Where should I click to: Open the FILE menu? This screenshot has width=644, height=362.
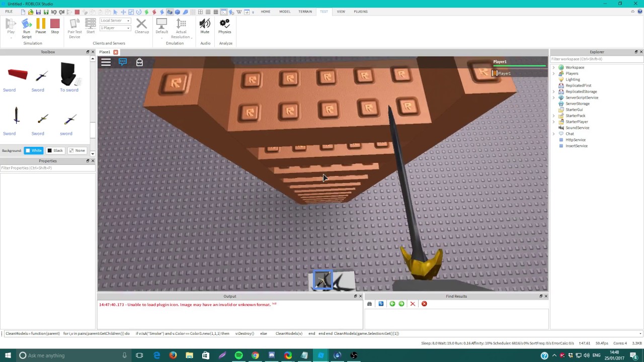pyautogui.click(x=9, y=12)
